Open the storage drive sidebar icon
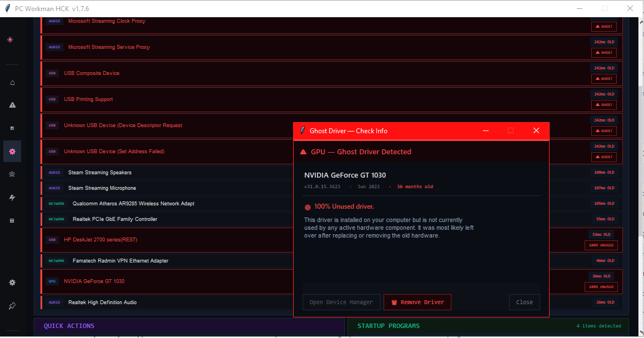Screen dimensions: 644x338 coord(12,220)
